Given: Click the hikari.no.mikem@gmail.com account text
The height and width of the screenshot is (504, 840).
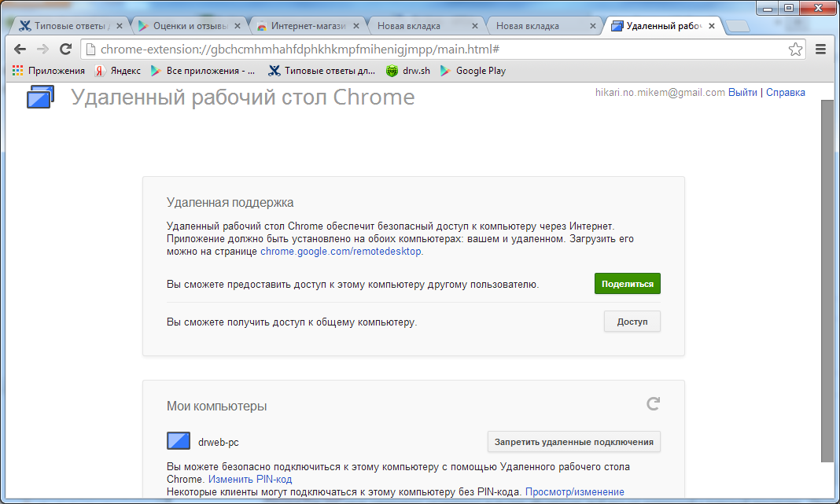Looking at the screenshot, I should point(660,92).
